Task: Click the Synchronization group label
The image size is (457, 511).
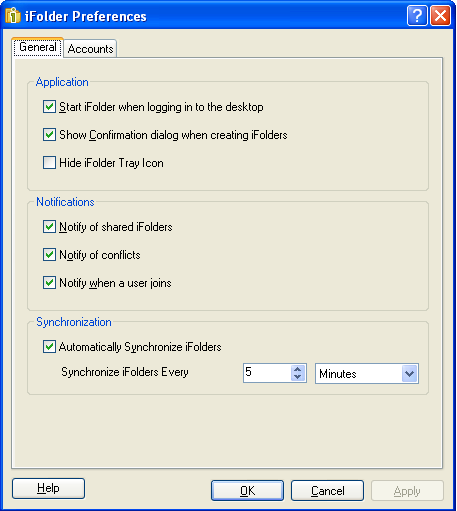Action: 74,322
